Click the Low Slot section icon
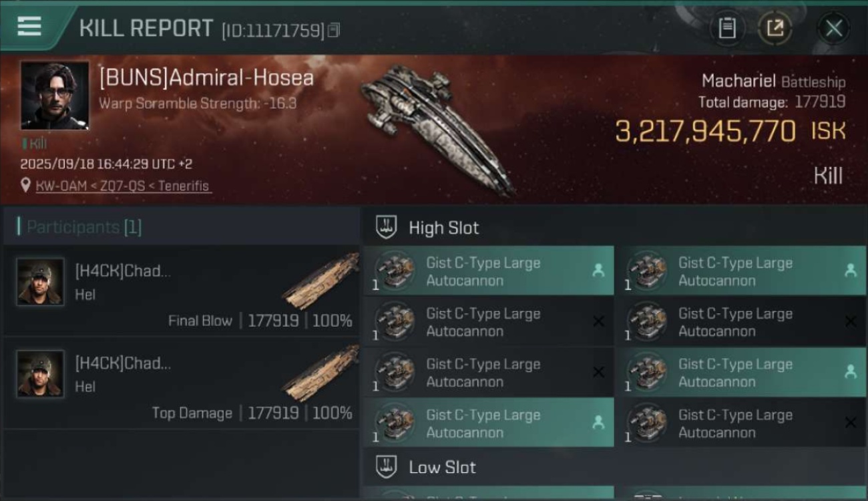 coord(387,466)
